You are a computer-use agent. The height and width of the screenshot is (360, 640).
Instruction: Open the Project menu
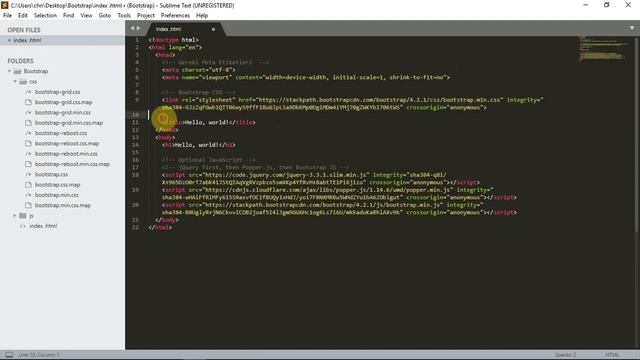(146, 16)
